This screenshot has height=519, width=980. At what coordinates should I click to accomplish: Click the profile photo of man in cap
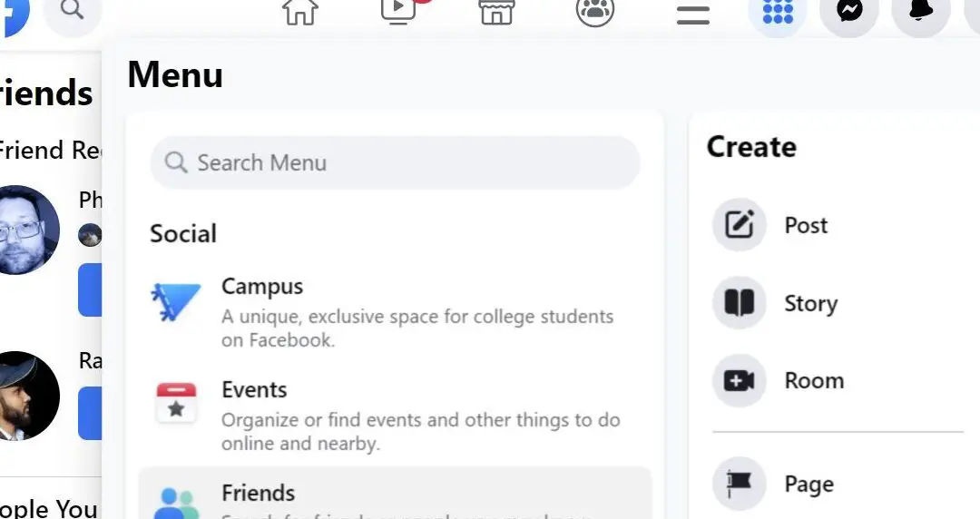pos(25,397)
